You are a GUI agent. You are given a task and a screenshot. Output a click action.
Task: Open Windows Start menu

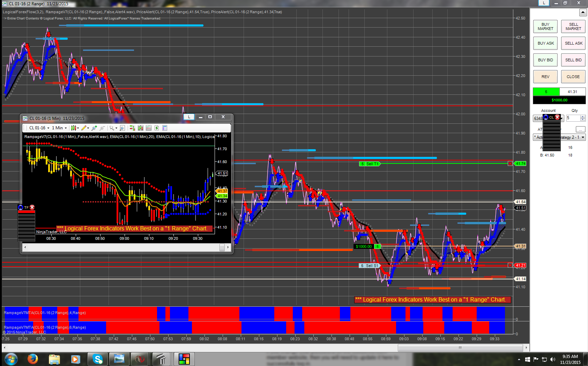(11, 359)
